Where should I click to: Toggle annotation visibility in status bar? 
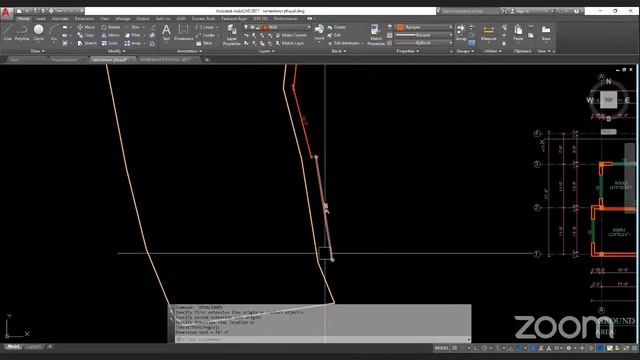pyautogui.click(x=541, y=348)
